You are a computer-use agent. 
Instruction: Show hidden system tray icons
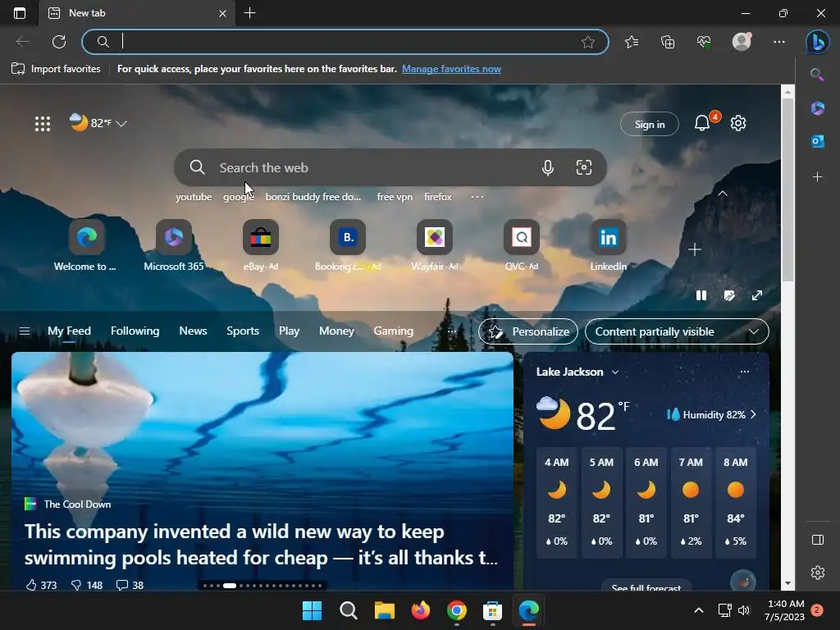click(699, 610)
